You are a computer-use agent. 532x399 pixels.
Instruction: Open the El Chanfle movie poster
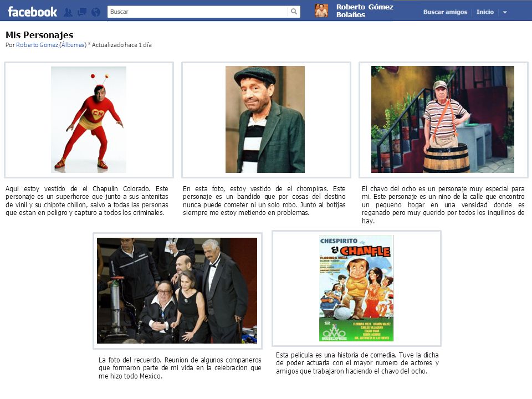[356, 288]
